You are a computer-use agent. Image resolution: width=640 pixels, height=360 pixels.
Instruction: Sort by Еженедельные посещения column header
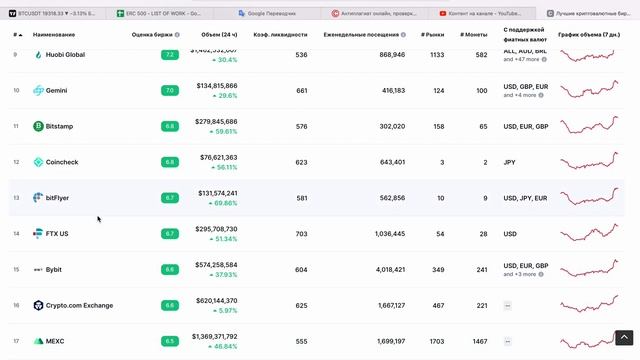[361, 35]
